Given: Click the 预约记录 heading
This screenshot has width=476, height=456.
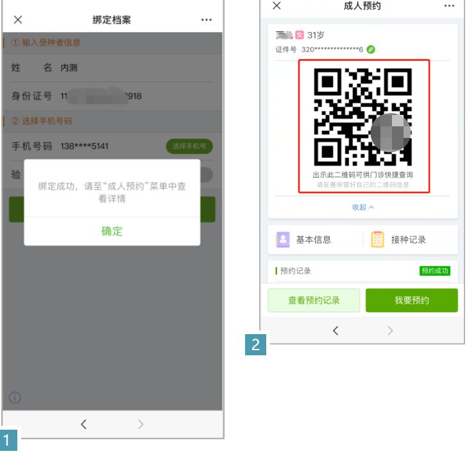Looking at the screenshot, I should click(295, 271).
